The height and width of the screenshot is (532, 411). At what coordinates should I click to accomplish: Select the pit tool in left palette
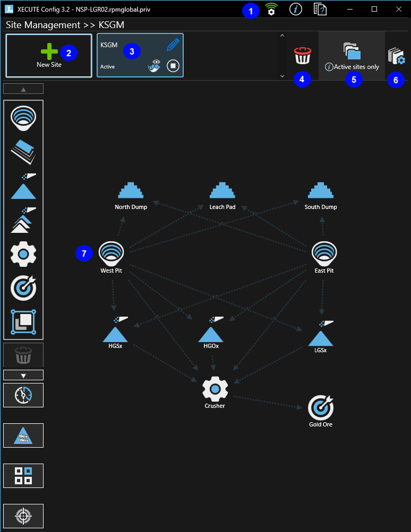coord(23,117)
